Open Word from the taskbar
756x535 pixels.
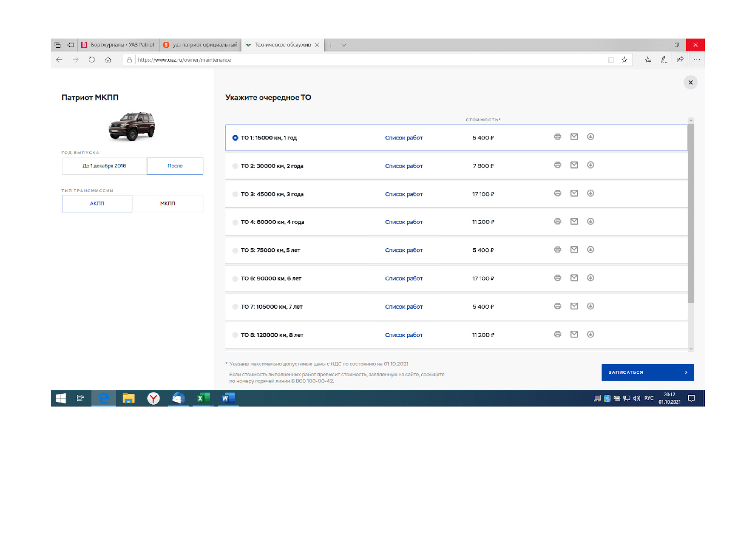point(228,398)
